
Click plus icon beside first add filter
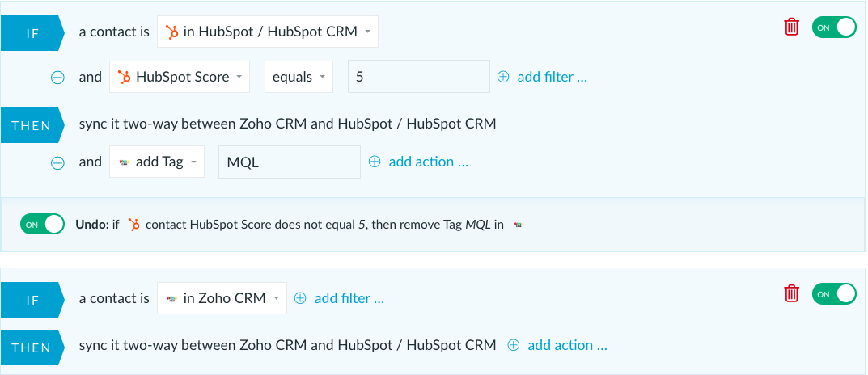[x=502, y=77]
